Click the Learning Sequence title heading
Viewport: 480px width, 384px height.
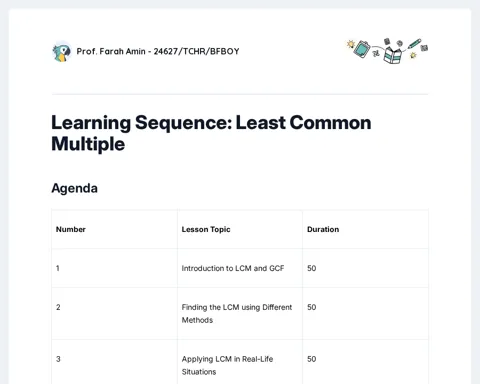point(211,133)
